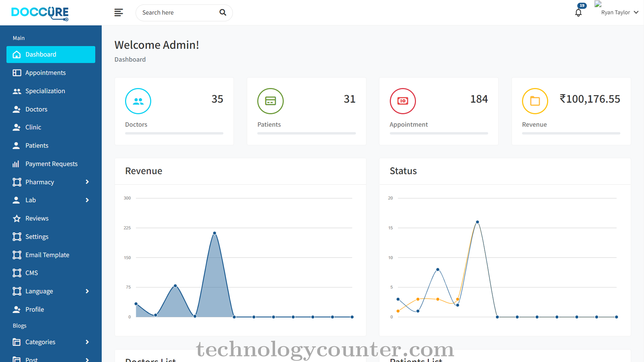This screenshot has height=362, width=644.
Task: Click the Dashboard home icon
Action: 16,55
